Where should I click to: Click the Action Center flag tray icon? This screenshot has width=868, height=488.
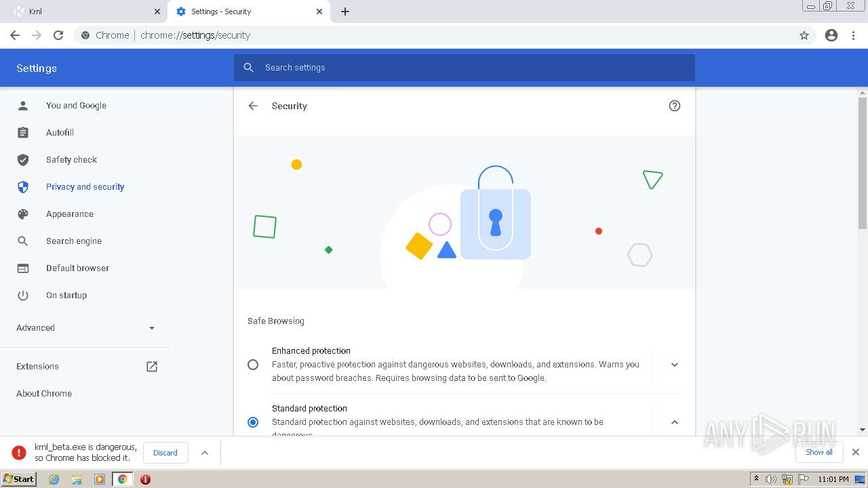804,479
